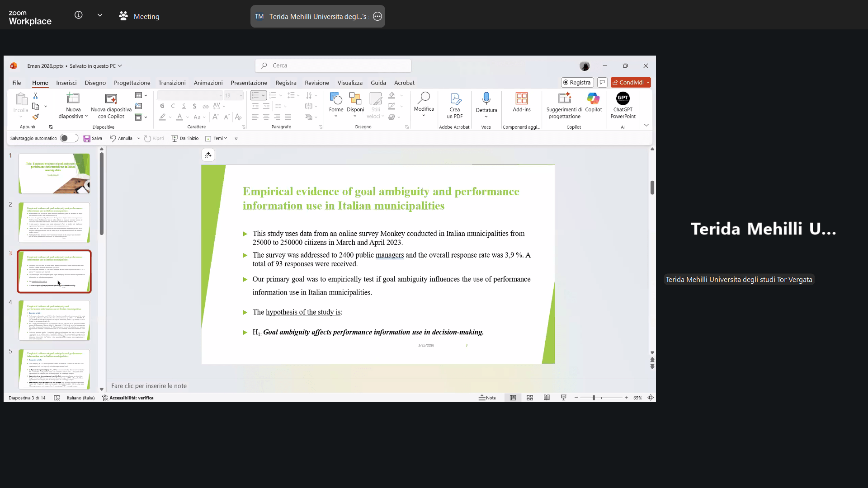Toggle normal view in status bar
The height and width of the screenshot is (488, 868).
click(513, 398)
